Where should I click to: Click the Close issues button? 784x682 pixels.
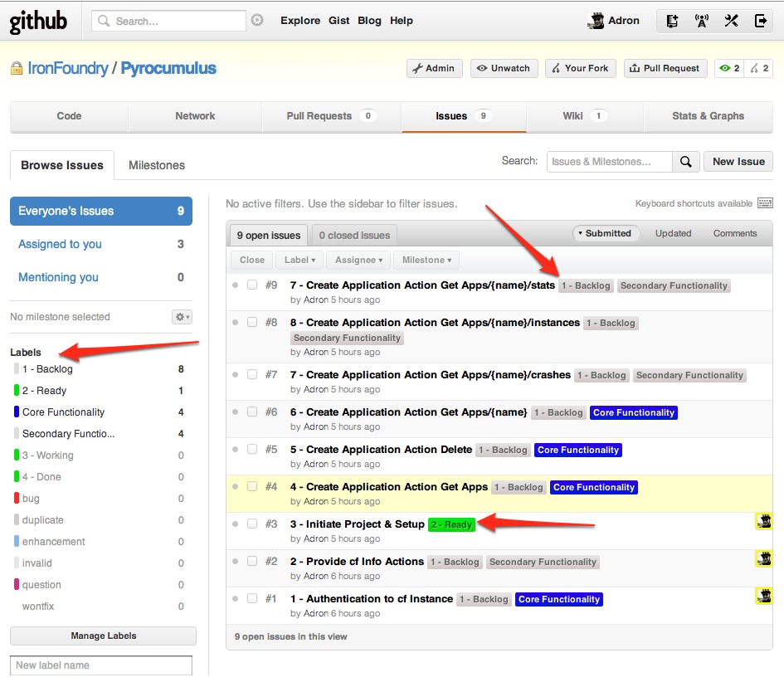coord(252,260)
